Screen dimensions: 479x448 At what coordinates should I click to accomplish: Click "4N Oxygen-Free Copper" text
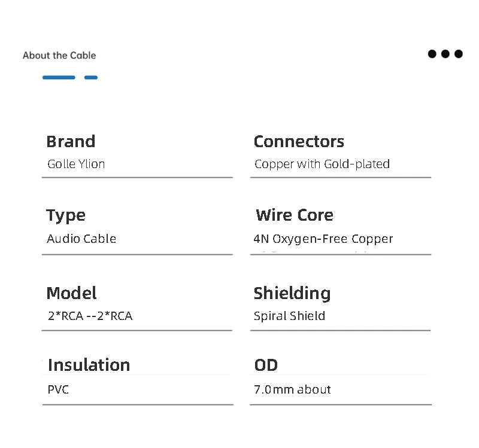[x=323, y=239]
